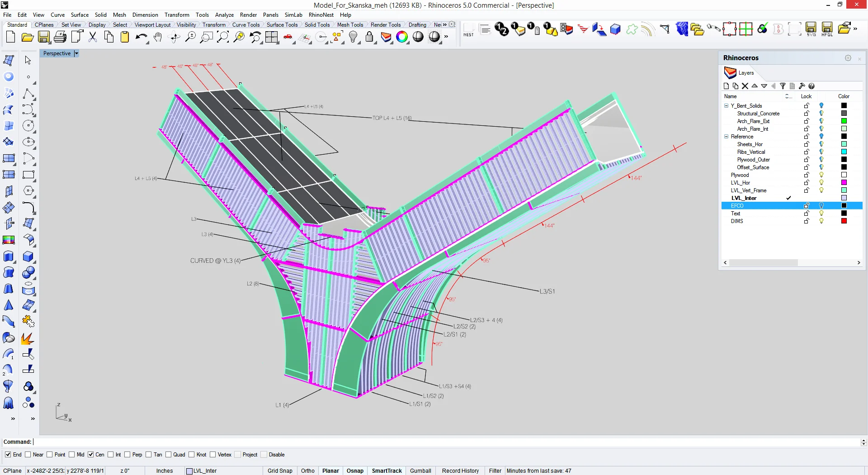Viewport: 868px width, 475px height.
Task: Collapse the Reference layer group
Action: point(726,137)
